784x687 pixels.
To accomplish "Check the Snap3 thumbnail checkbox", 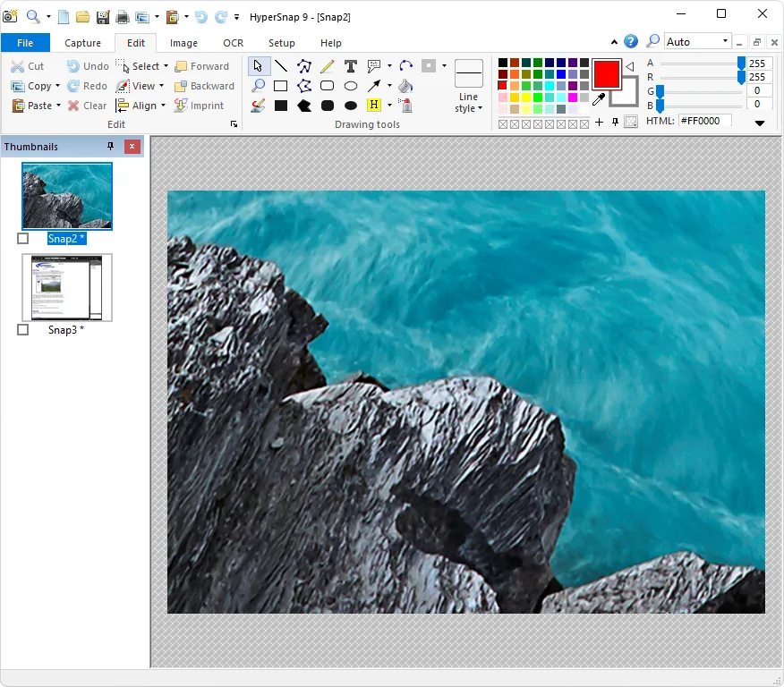I will tap(22, 329).
